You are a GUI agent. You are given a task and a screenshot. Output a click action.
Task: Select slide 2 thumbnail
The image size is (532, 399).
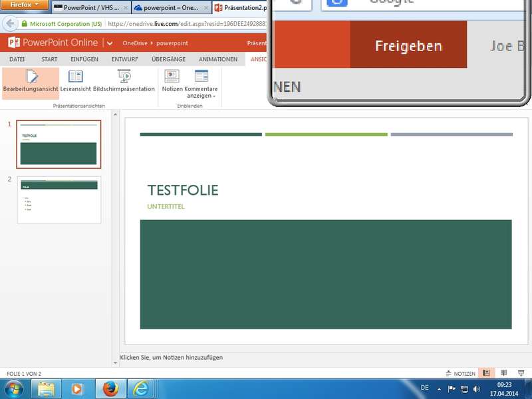pyautogui.click(x=59, y=200)
